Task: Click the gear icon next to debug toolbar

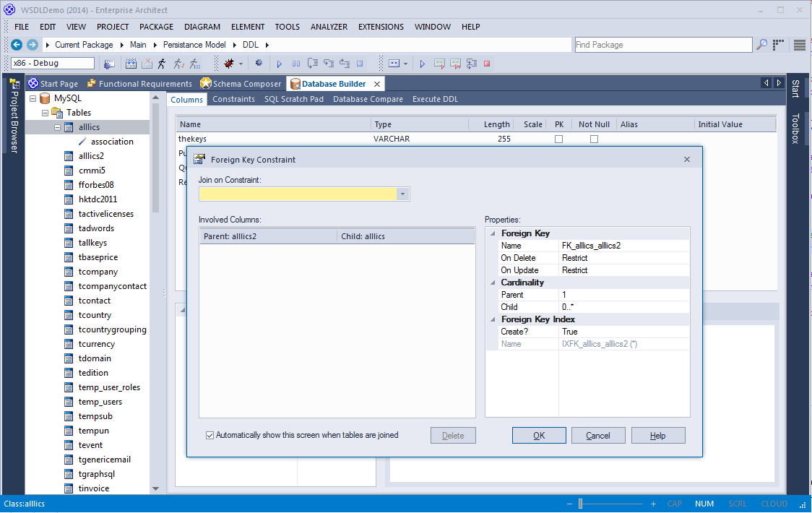Action: (x=259, y=63)
